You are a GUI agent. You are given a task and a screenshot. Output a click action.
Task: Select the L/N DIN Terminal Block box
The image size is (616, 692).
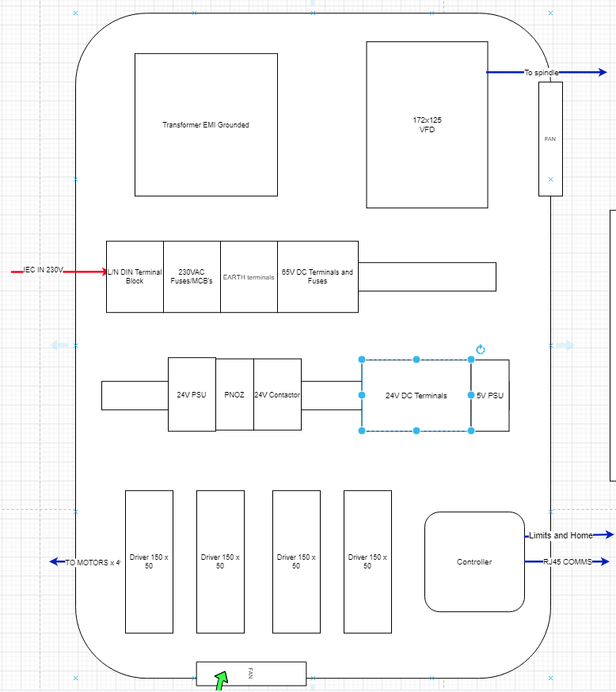point(135,276)
